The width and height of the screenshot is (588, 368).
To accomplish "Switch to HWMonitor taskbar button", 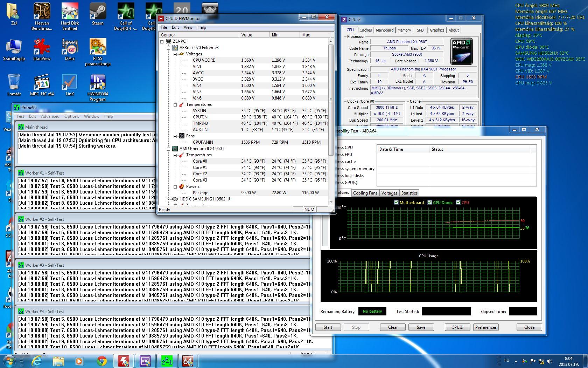I will pos(123,361).
